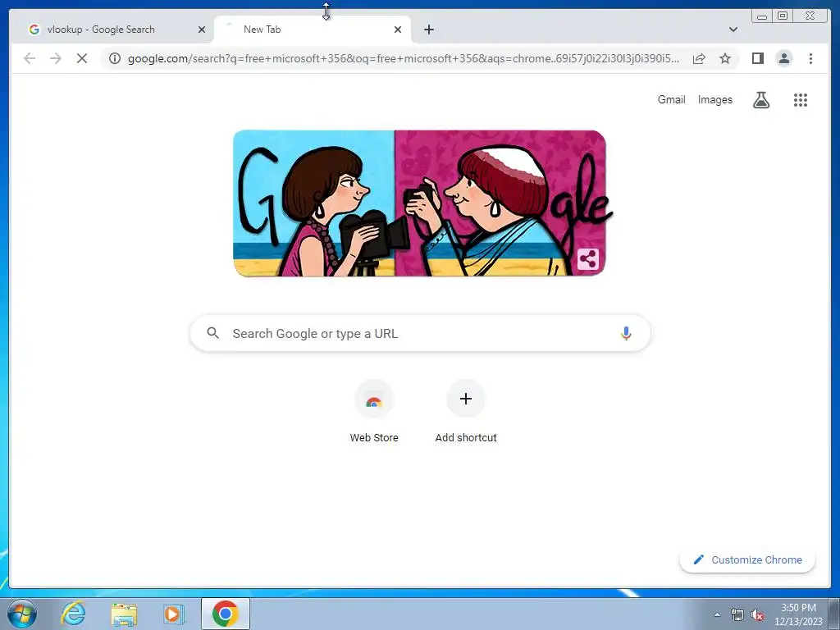Viewport: 840px width, 630px height.
Task: Open Search Labs flask icon
Action: click(760, 99)
